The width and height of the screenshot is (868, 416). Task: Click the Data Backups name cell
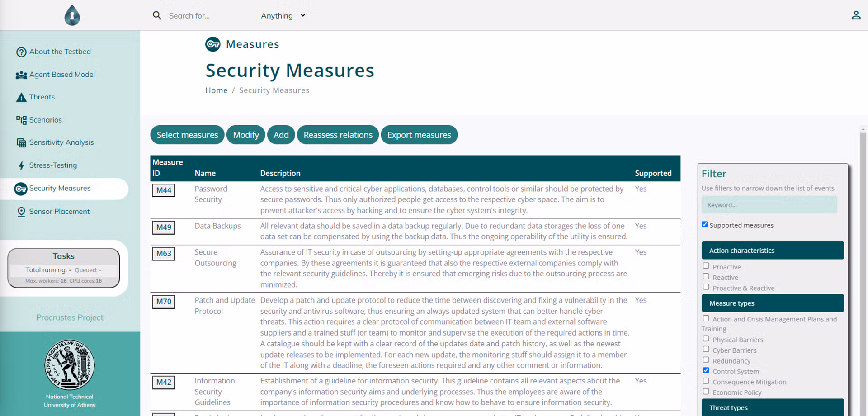point(217,226)
